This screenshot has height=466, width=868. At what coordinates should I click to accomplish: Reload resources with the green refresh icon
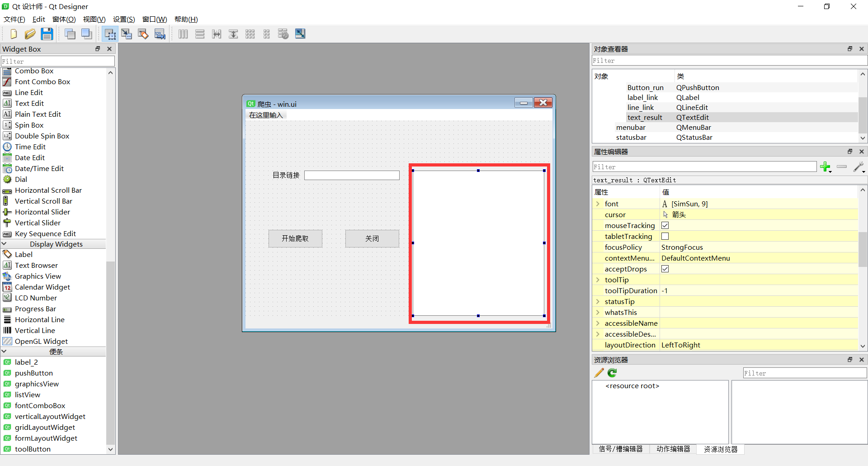[612, 373]
